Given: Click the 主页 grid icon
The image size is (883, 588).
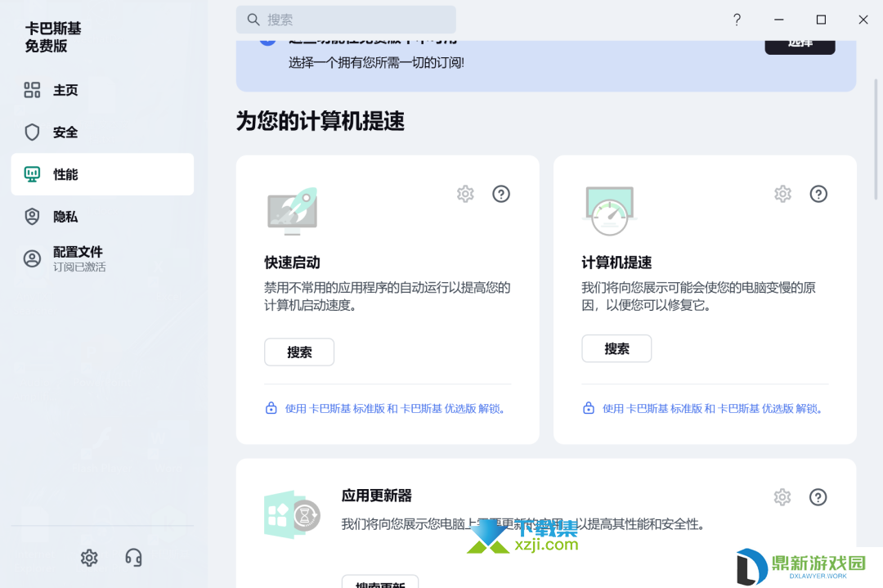Looking at the screenshot, I should click(x=32, y=90).
